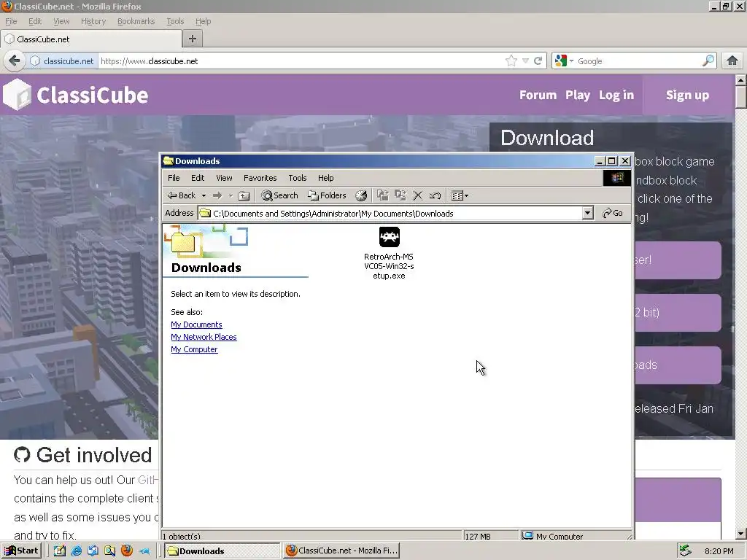Select RetroArch-MSVC05-Win32-setup.exe file
Image resolution: width=747 pixels, height=560 pixels.
tap(389, 253)
